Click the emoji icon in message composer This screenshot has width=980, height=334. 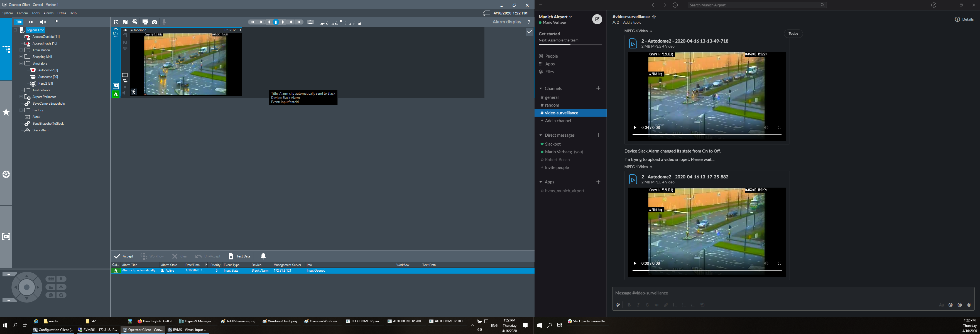(x=959, y=305)
